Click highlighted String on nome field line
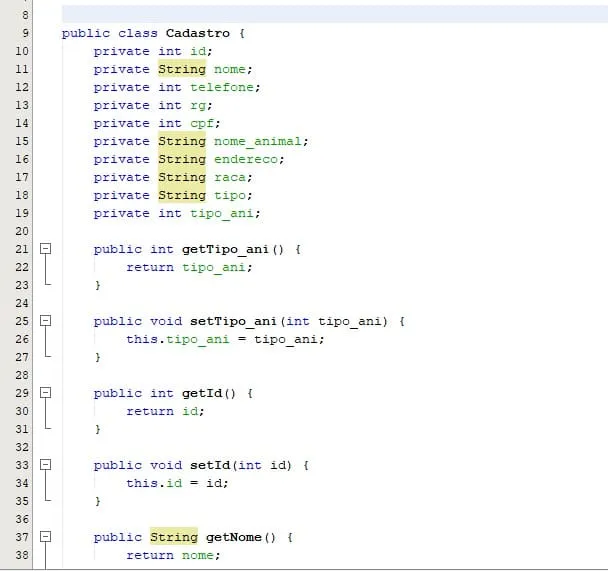Viewport: 608px width, 571px height. point(182,69)
